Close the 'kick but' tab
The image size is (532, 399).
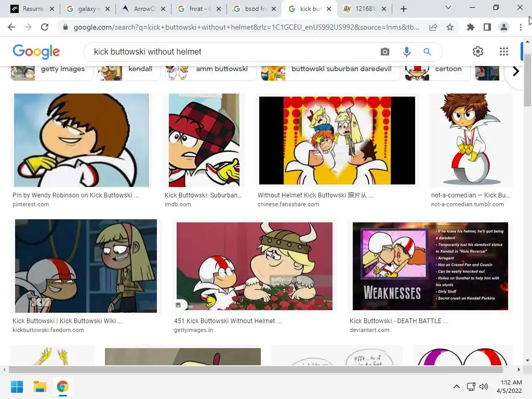click(329, 9)
